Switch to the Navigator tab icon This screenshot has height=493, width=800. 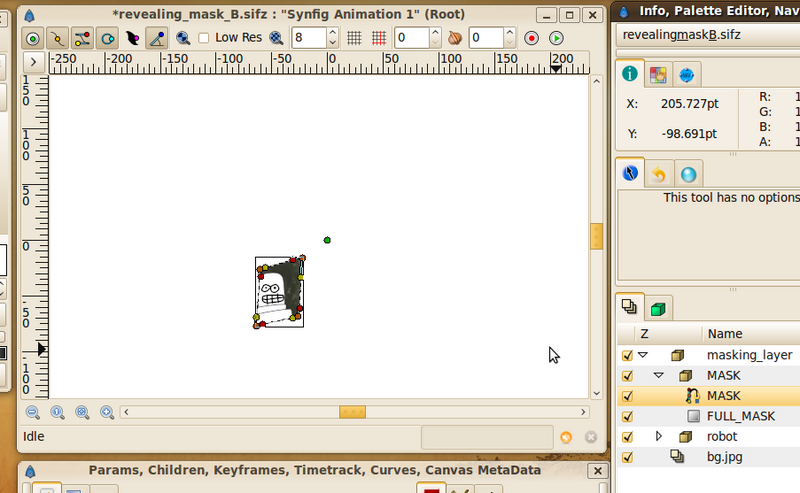(687, 76)
